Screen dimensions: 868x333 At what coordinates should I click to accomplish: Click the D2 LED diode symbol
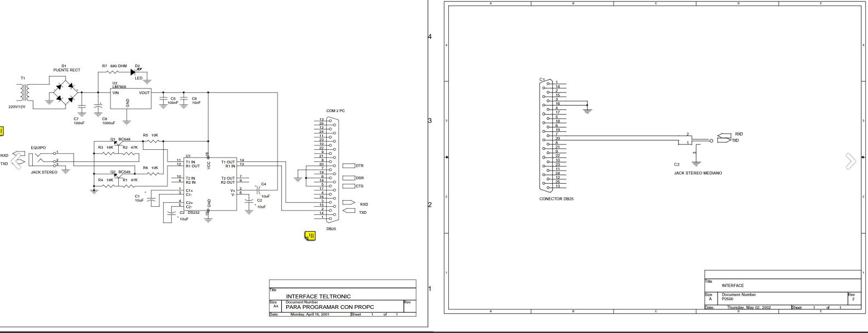click(x=134, y=71)
